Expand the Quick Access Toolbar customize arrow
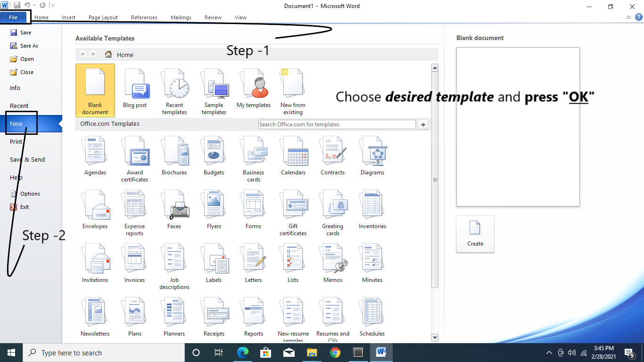644x362 pixels. point(53,6)
